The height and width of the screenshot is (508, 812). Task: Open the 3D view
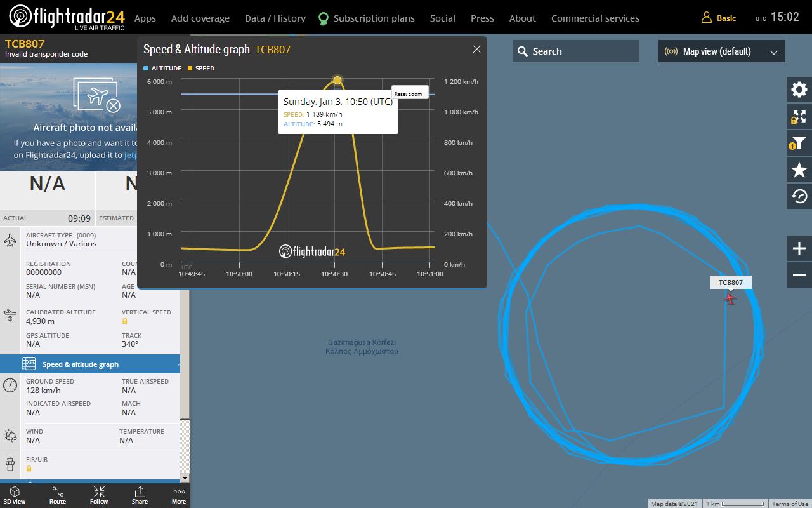click(14, 495)
